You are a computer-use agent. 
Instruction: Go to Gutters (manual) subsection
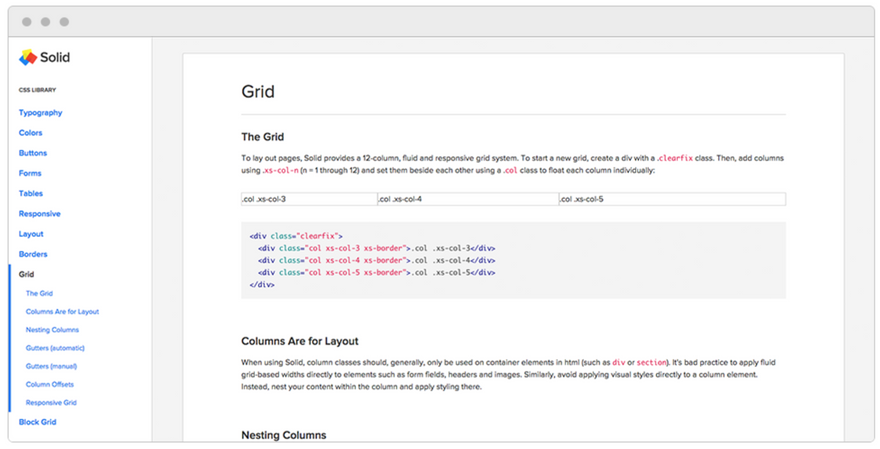coord(51,366)
